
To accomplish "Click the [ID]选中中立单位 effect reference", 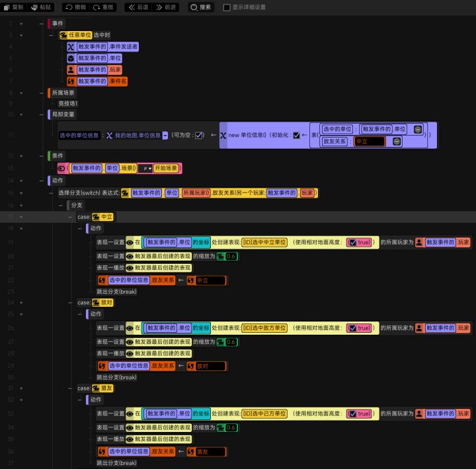I will [x=264, y=243].
